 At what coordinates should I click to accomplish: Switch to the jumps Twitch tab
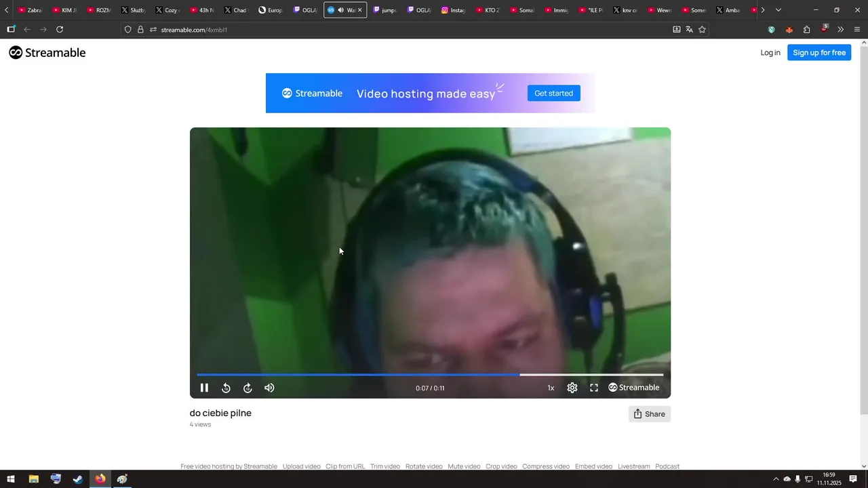pyautogui.click(x=385, y=10)
